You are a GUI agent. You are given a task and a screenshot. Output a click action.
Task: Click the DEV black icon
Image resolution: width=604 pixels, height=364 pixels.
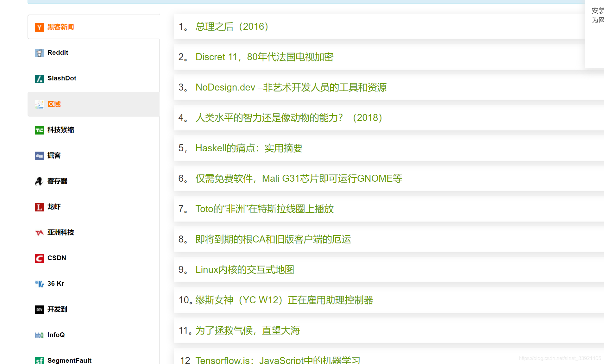click(39, 310)
